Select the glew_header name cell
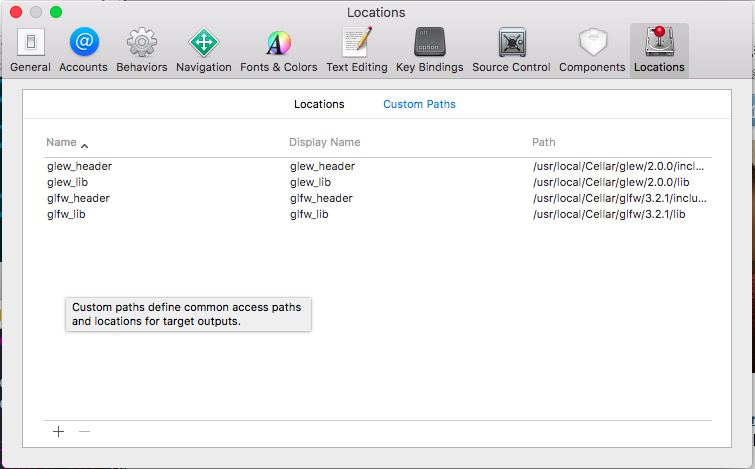Viewport: 755px width, 469px height. 79,166
